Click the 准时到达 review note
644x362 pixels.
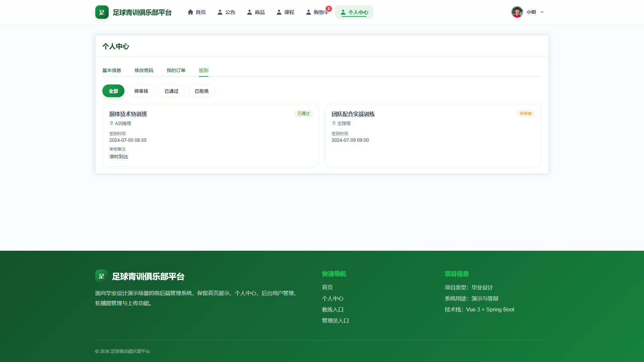click(x=119, y=157)
